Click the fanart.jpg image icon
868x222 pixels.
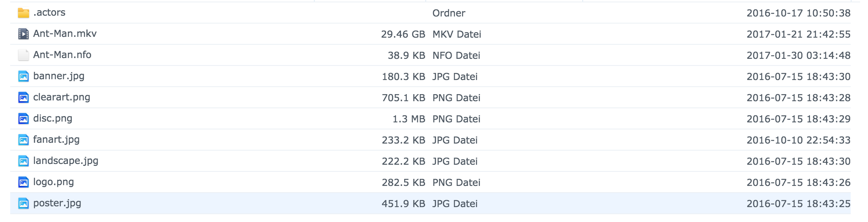[24, 140]
